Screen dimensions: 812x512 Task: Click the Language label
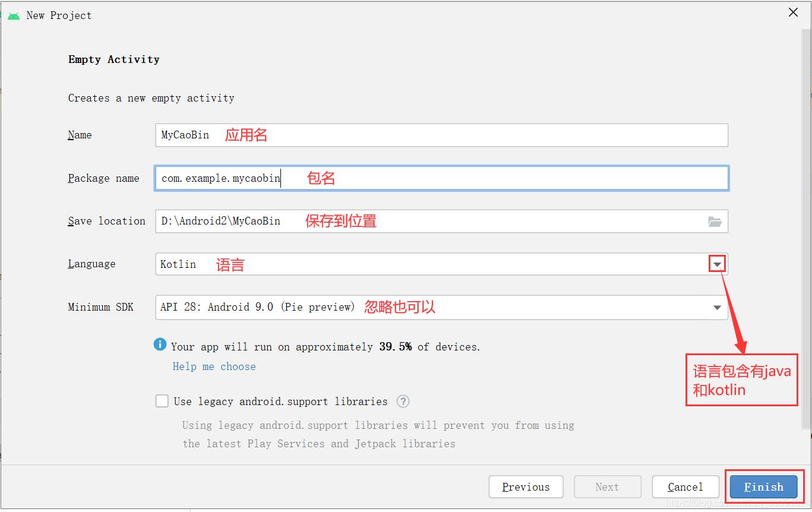(91, 264)
